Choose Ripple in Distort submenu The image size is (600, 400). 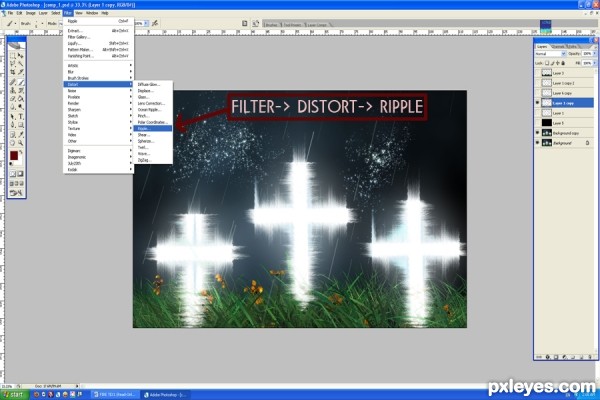pos(153,129)
